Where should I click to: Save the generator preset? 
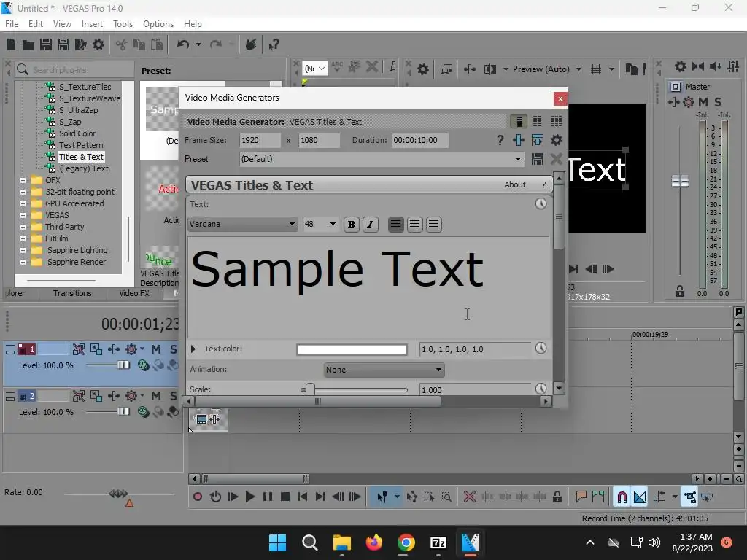[538, 159]
